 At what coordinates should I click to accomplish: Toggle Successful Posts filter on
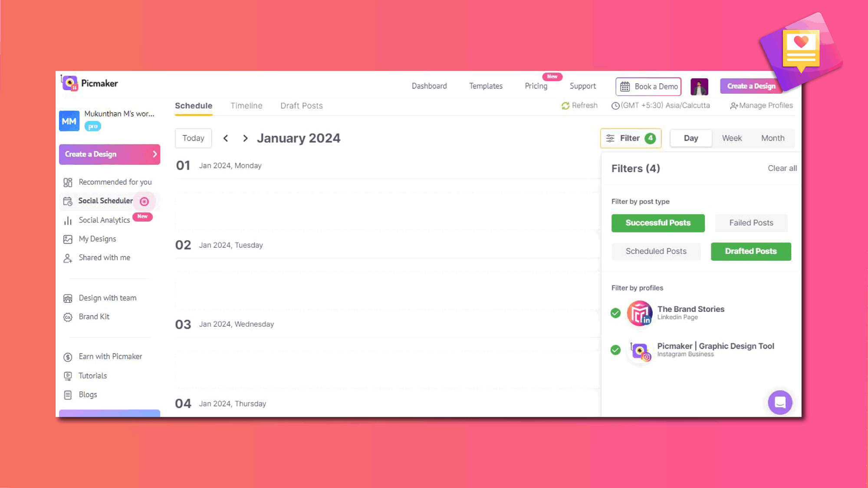(658, 222)
